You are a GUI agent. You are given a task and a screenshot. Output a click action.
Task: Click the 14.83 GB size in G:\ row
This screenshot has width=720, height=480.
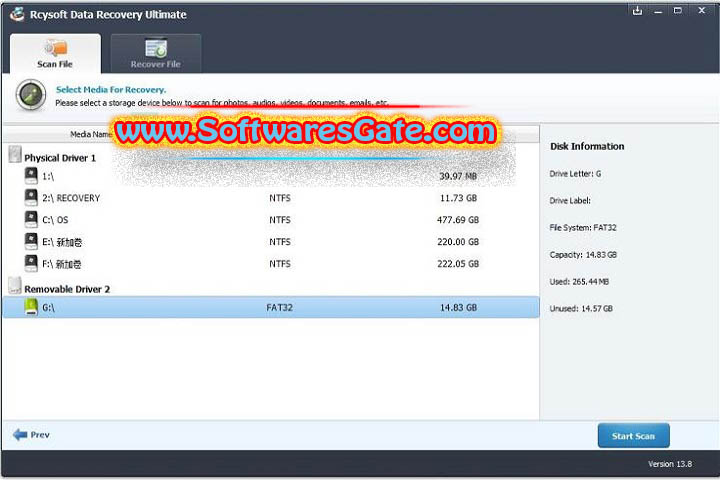458,308
